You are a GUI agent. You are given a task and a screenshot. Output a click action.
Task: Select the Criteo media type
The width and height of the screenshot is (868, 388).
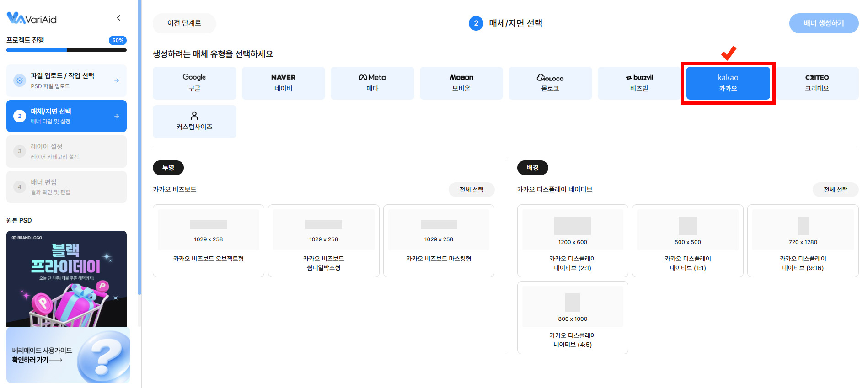[x=817, y=83]
